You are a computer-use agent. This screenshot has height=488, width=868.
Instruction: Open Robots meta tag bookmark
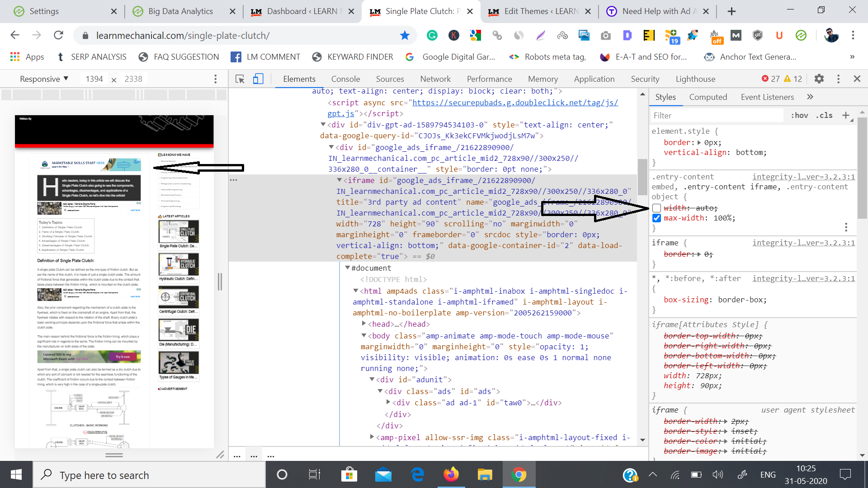tap(547, 57)
